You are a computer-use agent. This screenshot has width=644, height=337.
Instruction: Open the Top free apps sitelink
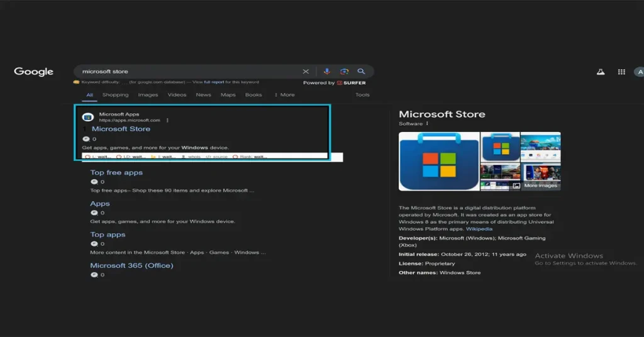[116, 172]
